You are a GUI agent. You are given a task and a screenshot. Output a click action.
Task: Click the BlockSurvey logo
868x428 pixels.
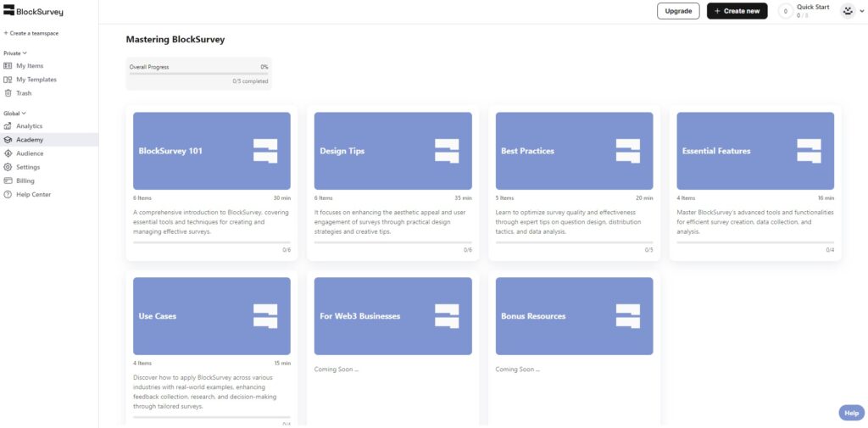click(34, 11)
